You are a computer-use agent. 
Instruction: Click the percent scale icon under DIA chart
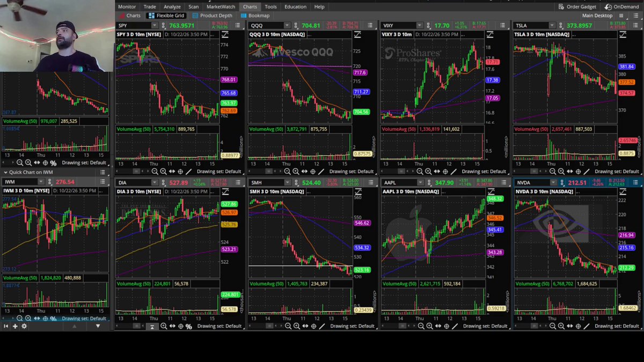pyautogui.click(x=189, y=326)
